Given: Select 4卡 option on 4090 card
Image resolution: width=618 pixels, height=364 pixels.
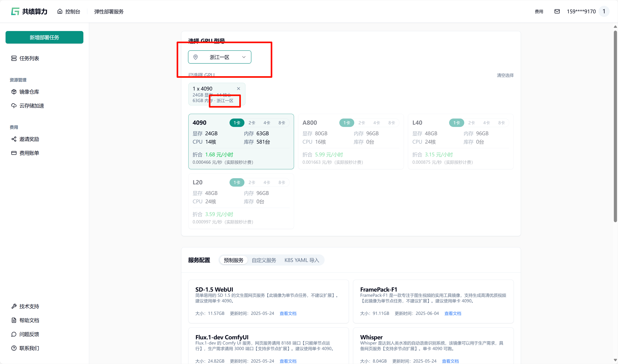Looking at the screenshot, I should [267, 123].
